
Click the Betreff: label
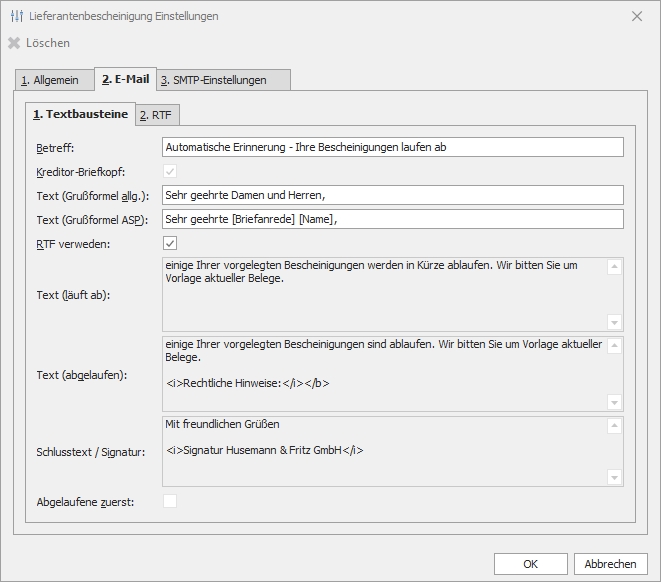pyautogui.click(x=55, y=148)
